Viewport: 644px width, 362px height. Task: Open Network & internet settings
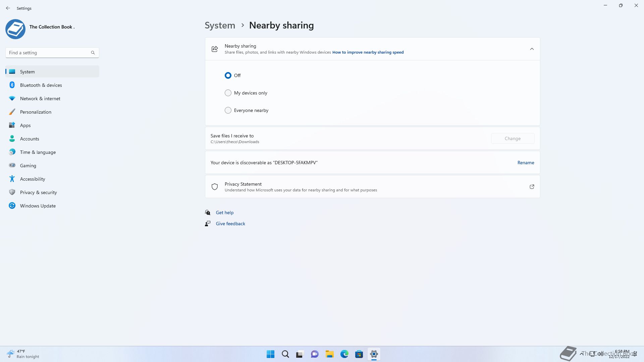click(52, 99)
